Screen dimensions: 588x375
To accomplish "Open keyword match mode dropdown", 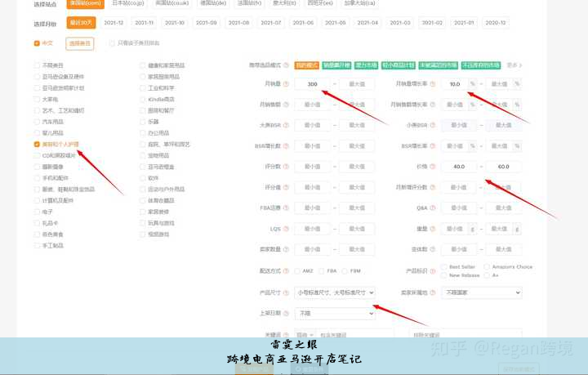I will point(305,334).
